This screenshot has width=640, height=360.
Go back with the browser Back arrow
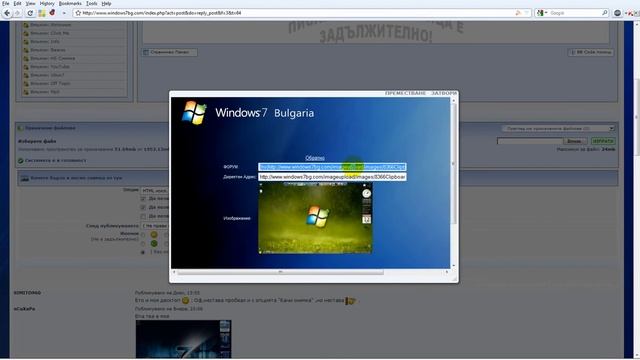point(7,13)
